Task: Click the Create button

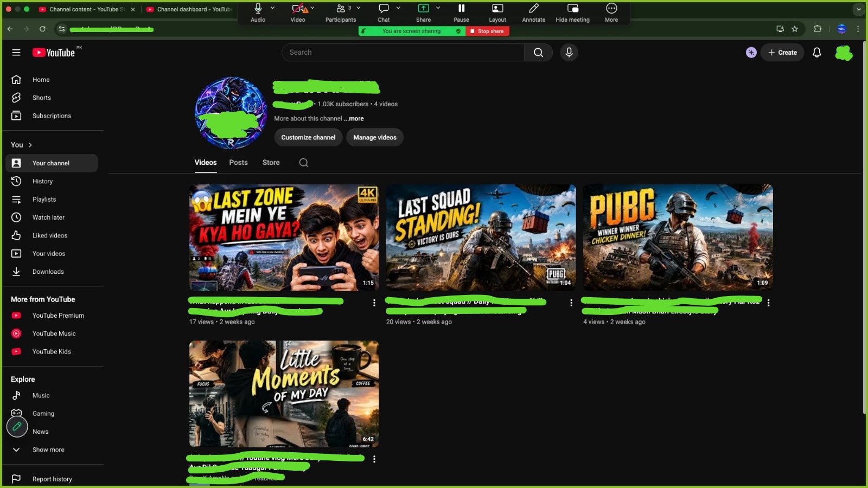Action: click(x=782, y=53)
